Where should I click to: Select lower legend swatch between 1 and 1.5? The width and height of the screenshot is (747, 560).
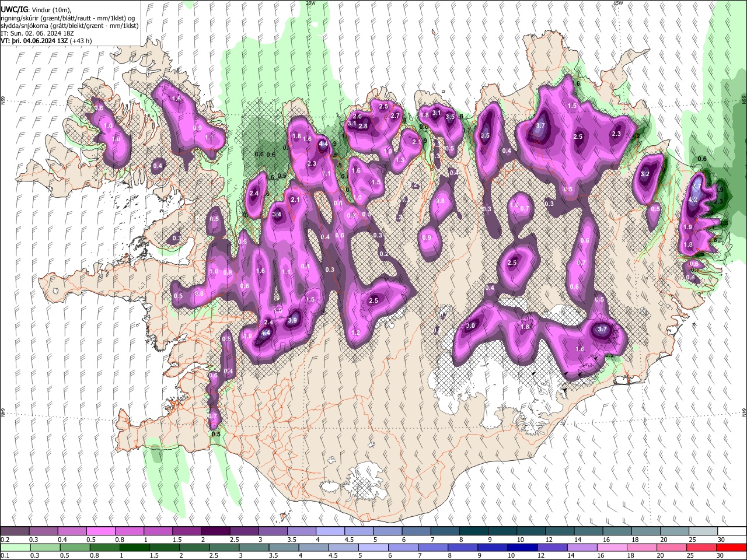[x=135, y=547]
